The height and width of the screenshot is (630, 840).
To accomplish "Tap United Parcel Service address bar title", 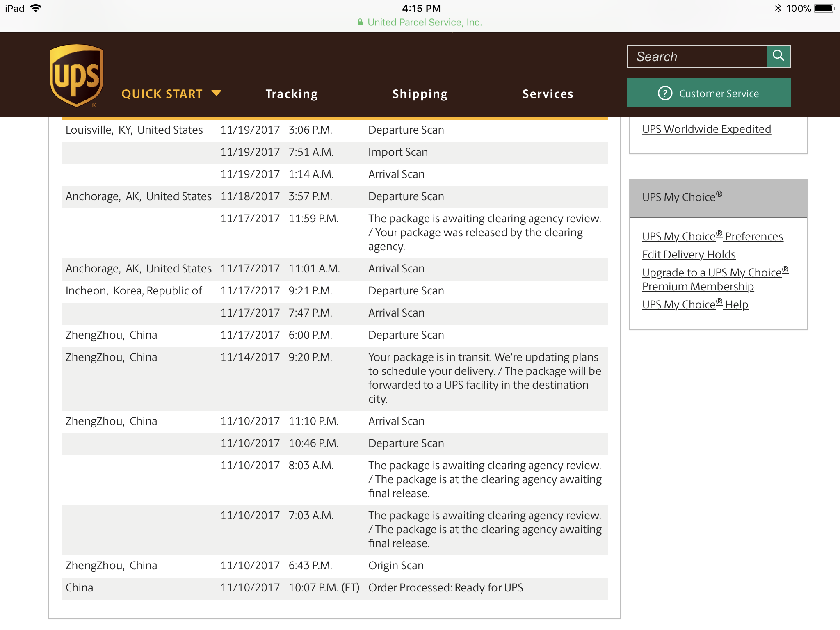I will coord(425,23).
